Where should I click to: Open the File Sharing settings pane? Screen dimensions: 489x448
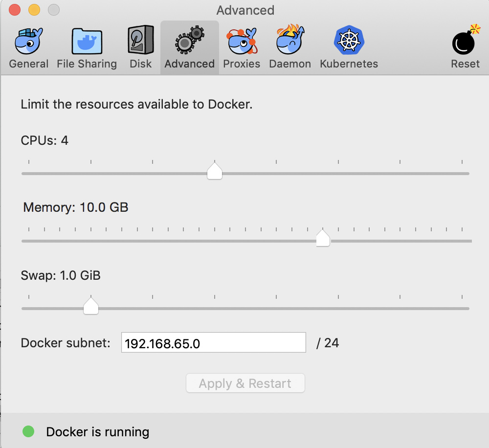pyautogui.click(x=87, y=46)
